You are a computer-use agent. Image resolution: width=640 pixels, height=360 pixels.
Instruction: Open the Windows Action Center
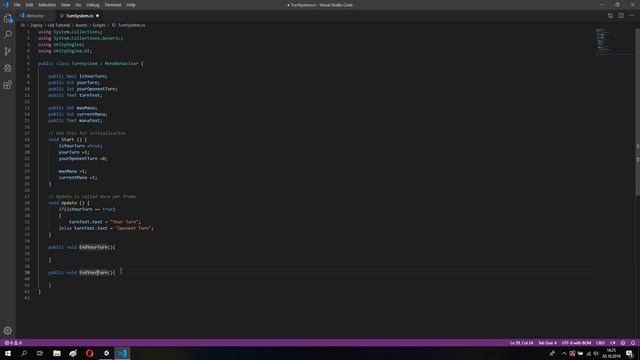(629, 353)
